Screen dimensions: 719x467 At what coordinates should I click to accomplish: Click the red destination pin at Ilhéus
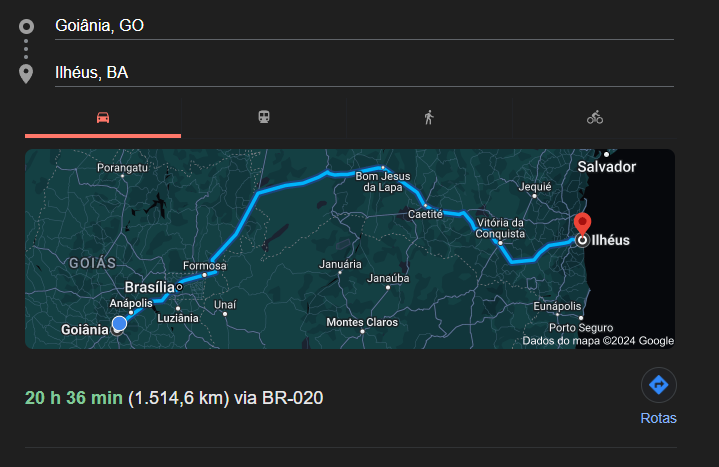pyautogui.click(x=582, y=225)
